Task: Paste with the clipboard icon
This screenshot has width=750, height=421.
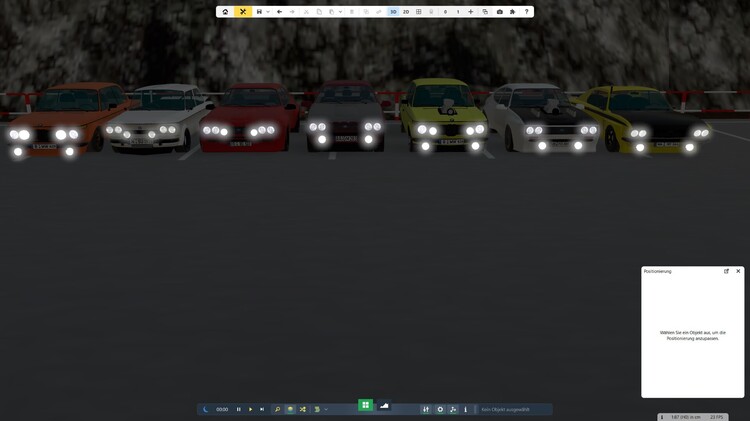Action: pos(331,11)
